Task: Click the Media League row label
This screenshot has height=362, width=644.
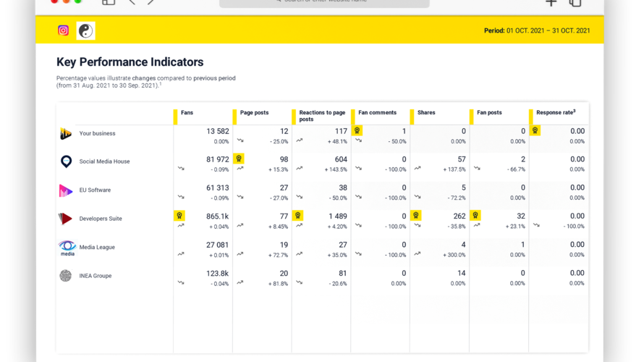Action: [x=97, y=248]
